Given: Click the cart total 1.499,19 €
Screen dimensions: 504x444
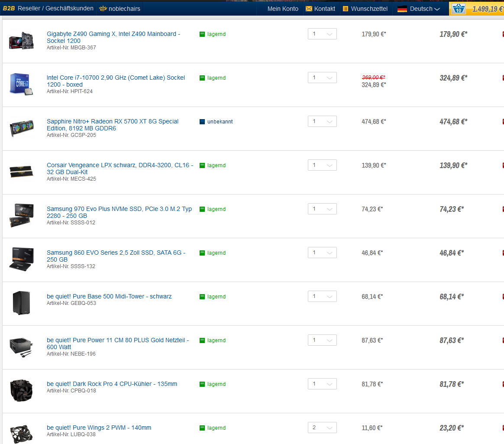Looking at the screenshot, I should click(487, 9).
